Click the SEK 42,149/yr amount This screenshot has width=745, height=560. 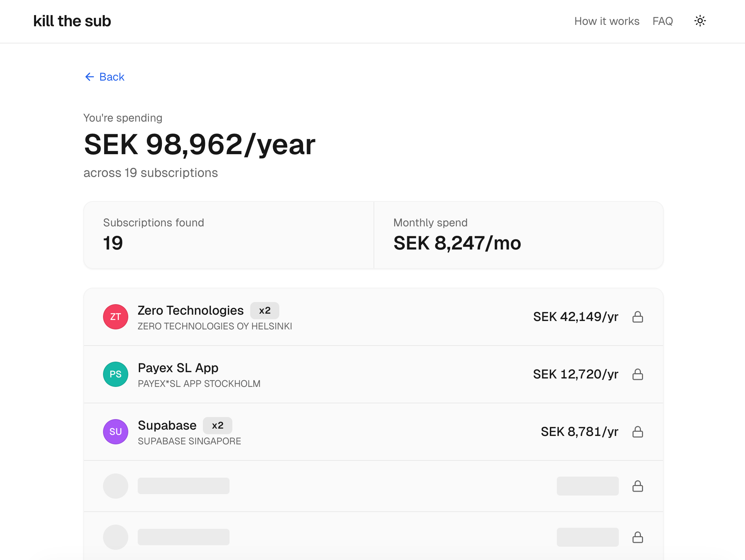575,317
